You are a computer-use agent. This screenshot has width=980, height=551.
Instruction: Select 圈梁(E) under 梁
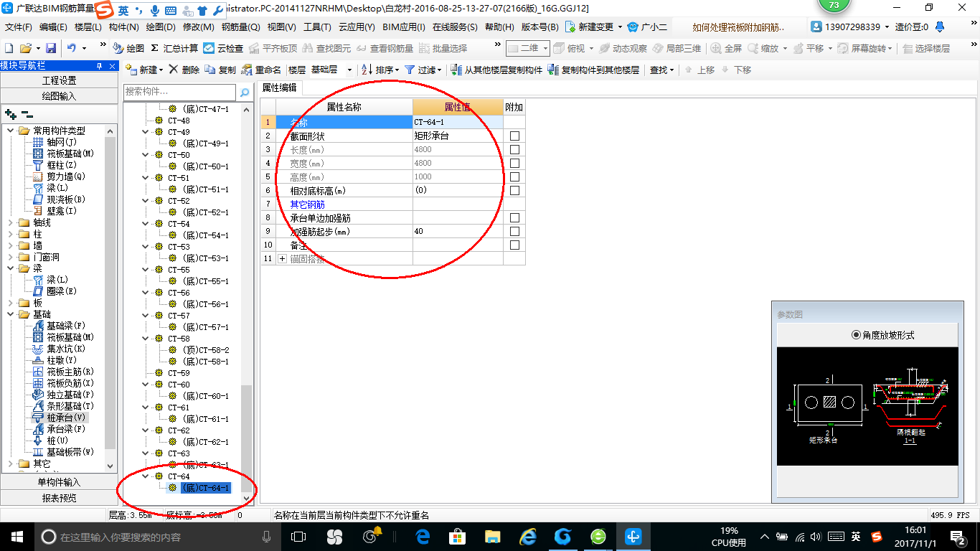click(x=55, y=291)
